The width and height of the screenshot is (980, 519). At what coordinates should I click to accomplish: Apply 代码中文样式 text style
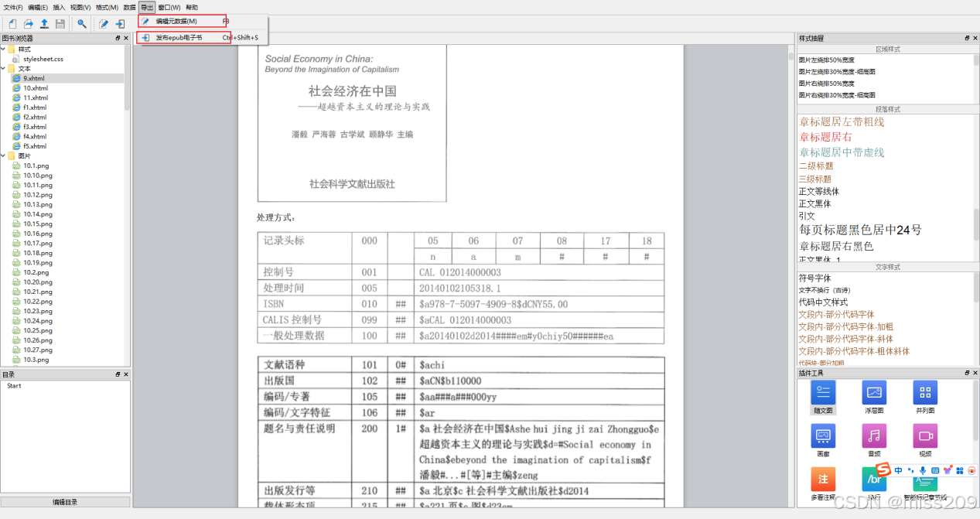coord(823,302)
